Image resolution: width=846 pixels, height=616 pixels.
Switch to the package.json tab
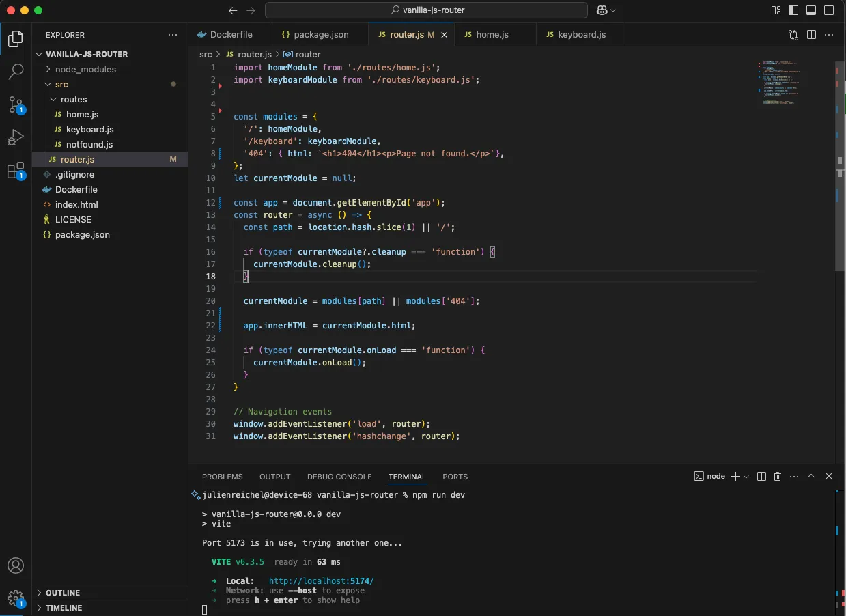click(x=320, y=35)
